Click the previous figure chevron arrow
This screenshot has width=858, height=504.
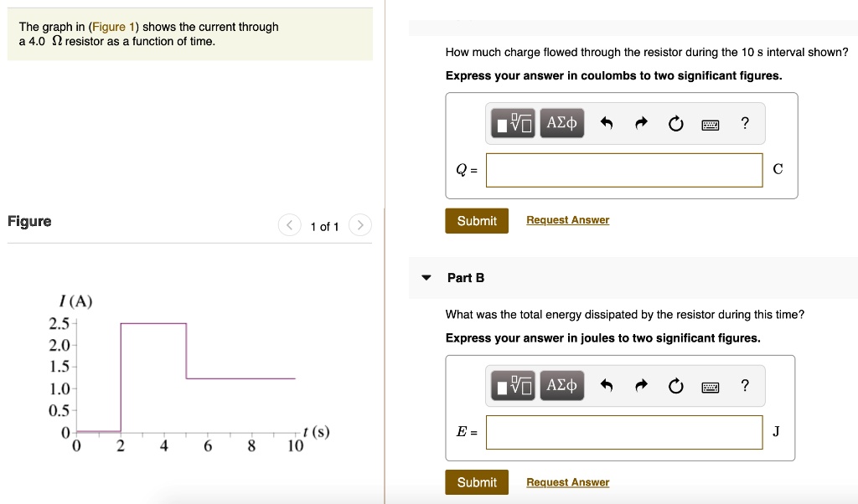click(x=289, y=224)
